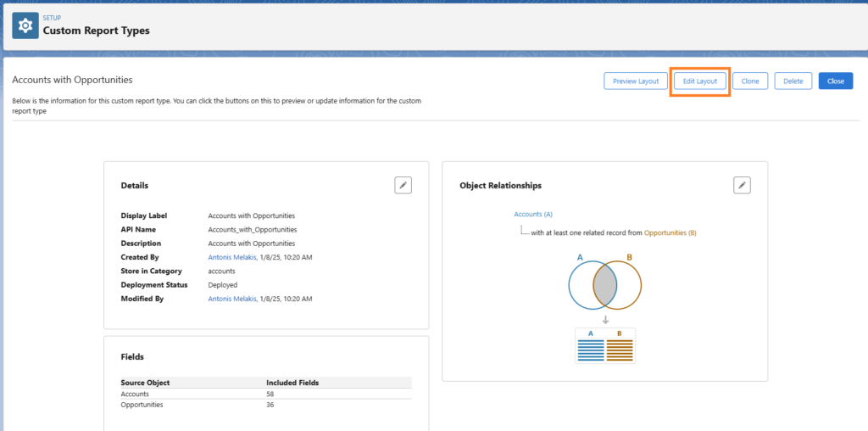
Task: Clone this custom report type
Action: tap(750, 81)
